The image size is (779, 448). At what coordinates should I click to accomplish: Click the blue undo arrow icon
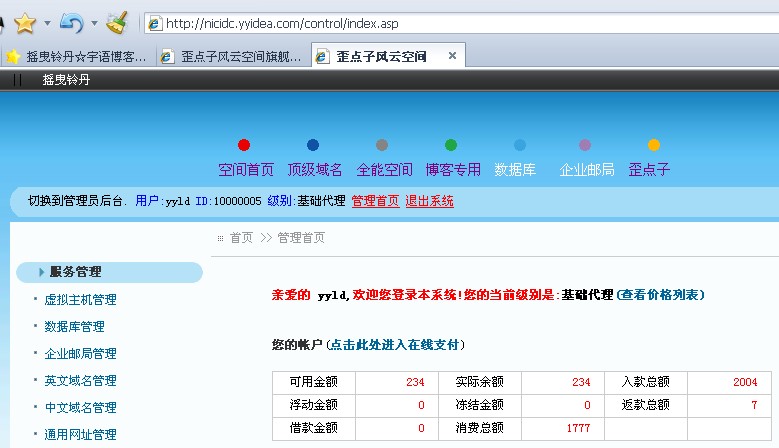(x=72, y=23)
